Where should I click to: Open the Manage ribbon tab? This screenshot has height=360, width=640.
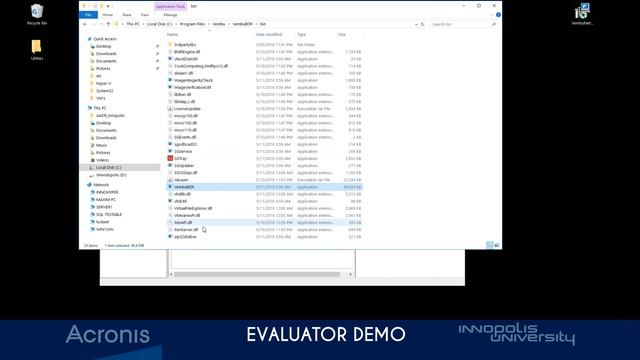pyautogui.click(x=170, y=15)
